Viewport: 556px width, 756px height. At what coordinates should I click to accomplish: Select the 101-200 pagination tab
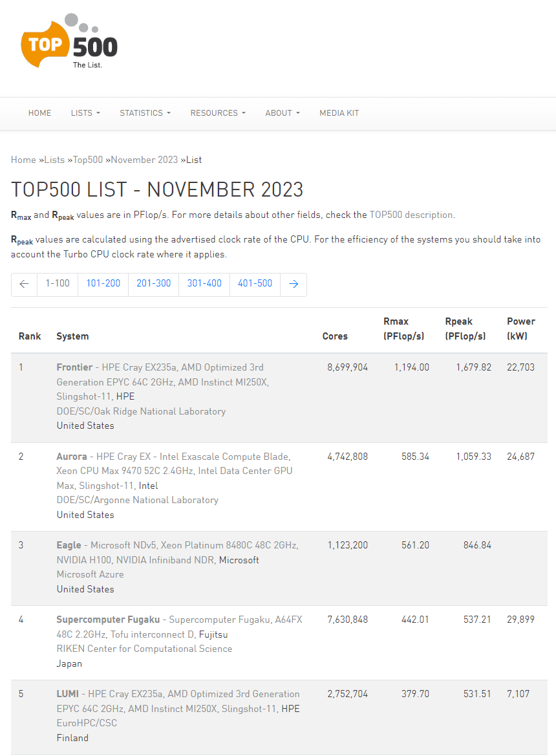coord(103,284)
